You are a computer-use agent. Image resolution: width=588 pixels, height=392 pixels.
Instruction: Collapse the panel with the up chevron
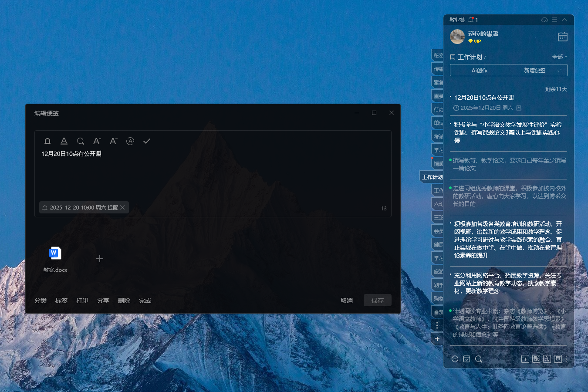(564, 20)
